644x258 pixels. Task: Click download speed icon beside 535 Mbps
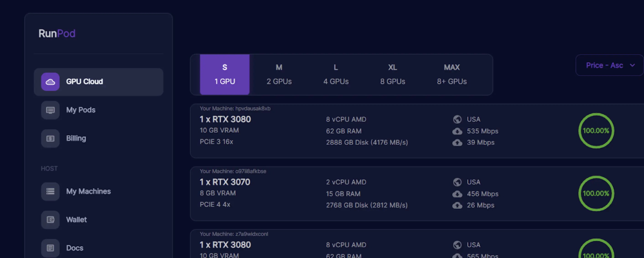pos(457,131)
